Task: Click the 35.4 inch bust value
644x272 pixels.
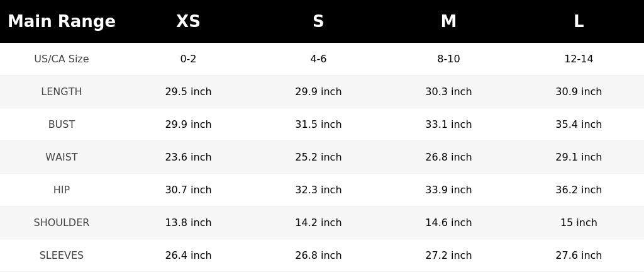Action: pos(579,125)
